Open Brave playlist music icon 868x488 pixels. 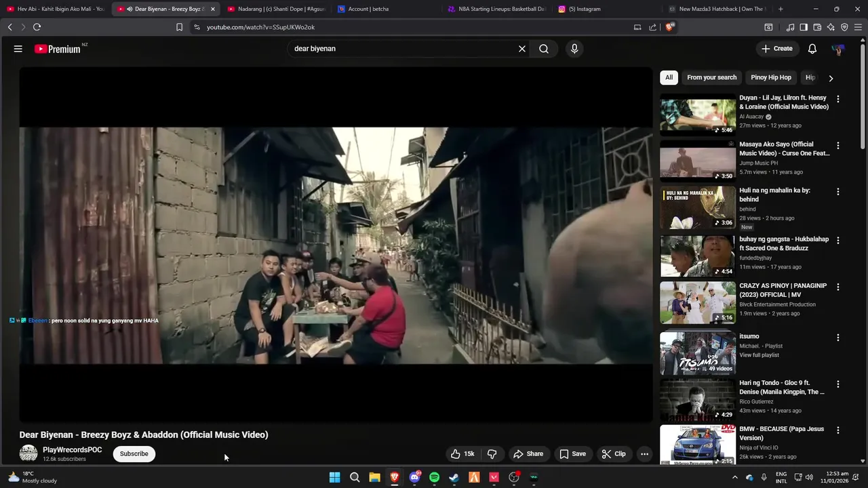(x=790, y=27)
